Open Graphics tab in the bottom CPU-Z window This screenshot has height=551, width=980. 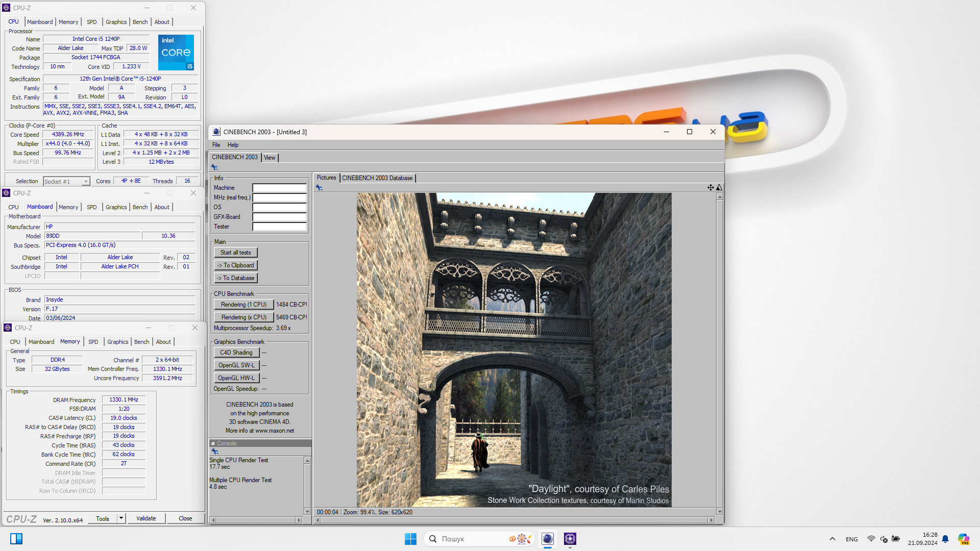(x=118, y=342)
